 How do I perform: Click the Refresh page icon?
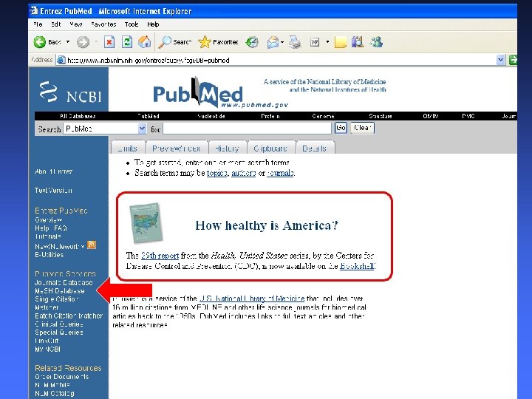[127, 42]
